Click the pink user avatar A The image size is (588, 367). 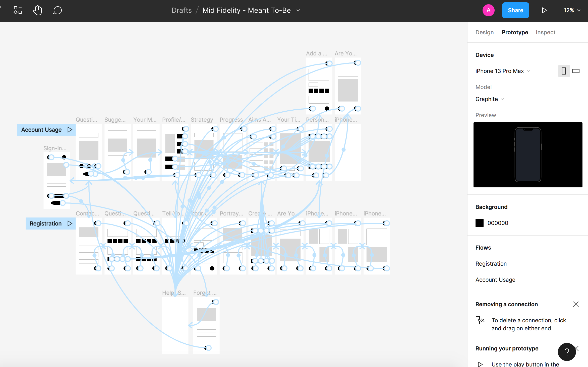(488, 10)
